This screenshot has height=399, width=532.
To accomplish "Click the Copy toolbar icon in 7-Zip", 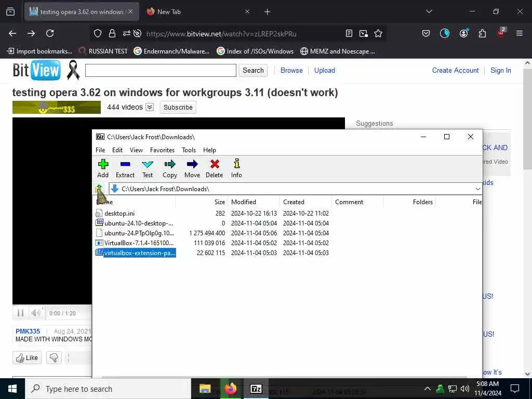I will pos(170,165).
